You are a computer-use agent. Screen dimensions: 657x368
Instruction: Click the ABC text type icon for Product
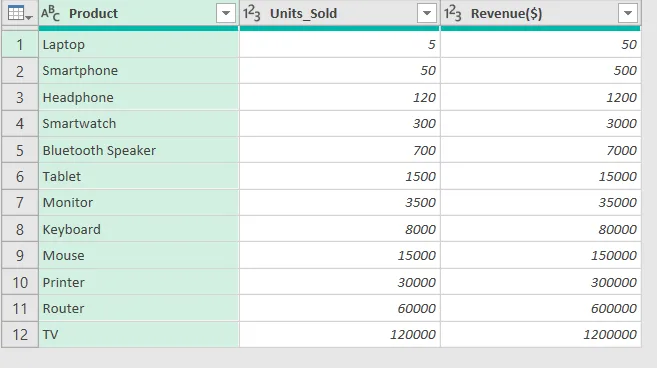(50, 13)
